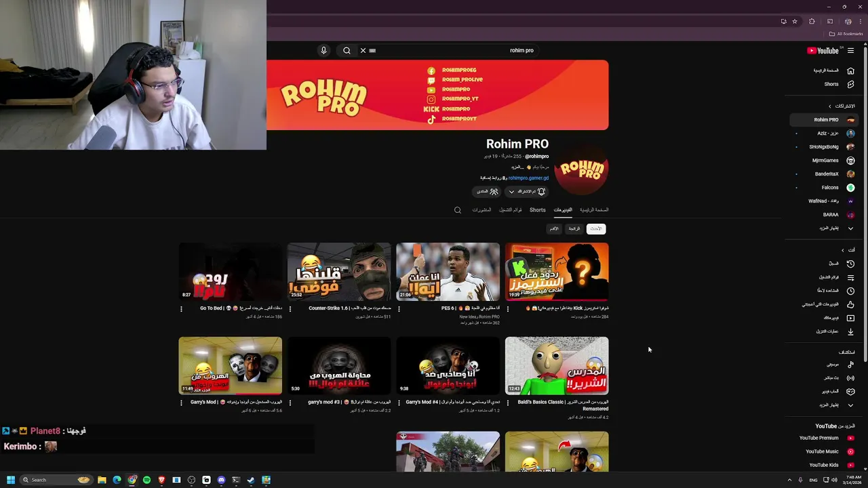Image resolution: width=868 pixels, height=488 pixels.
Task: Click the channel search magnifier icon
Action: point(458,210)
